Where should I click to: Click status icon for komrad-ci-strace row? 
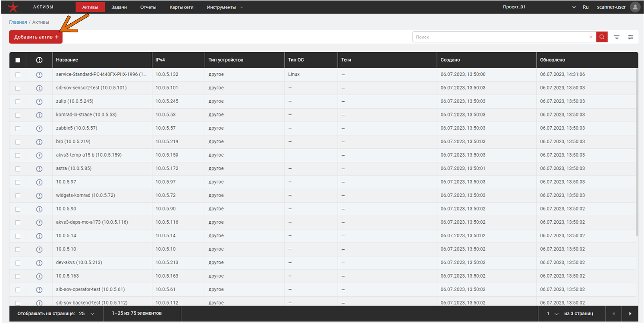pos(39,115)
